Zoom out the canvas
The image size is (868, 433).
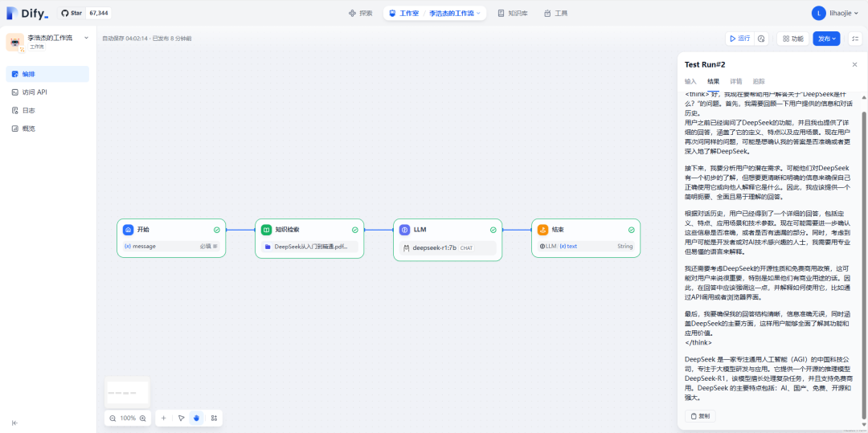tap(113, 418)
